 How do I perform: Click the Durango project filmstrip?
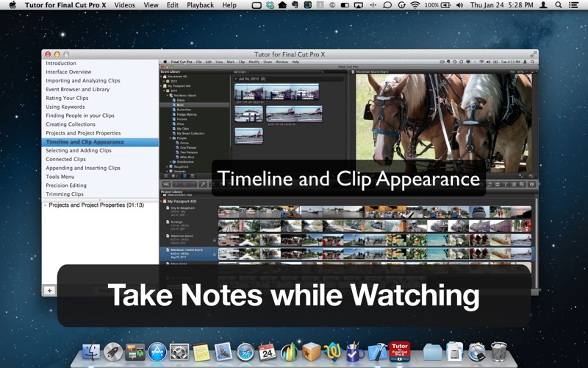pos(375,226)
